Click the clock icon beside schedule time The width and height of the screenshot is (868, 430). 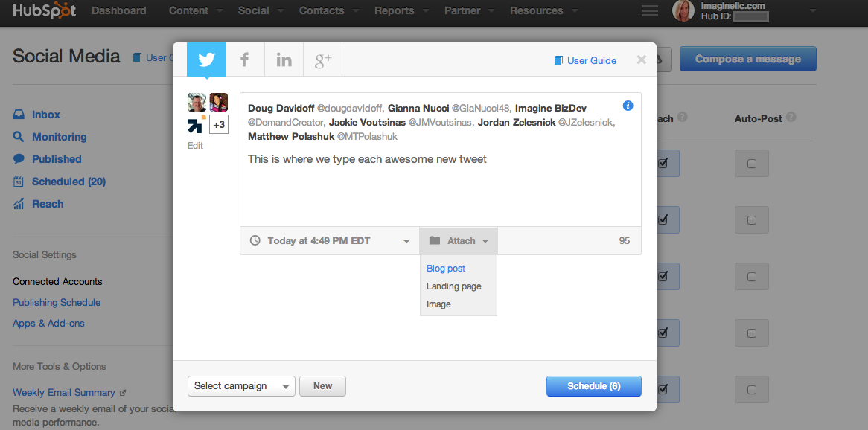pos(255,241)
